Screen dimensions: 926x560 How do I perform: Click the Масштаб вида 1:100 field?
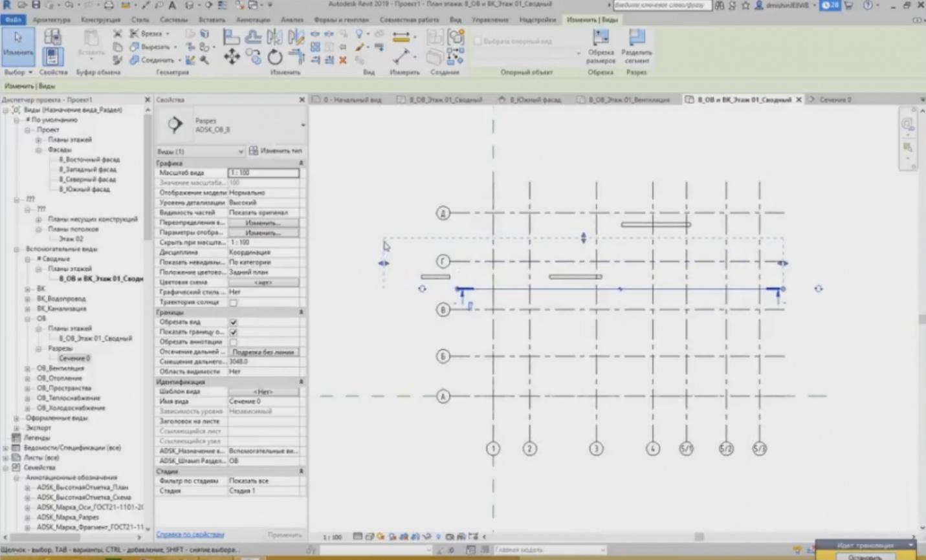point(263,173)
